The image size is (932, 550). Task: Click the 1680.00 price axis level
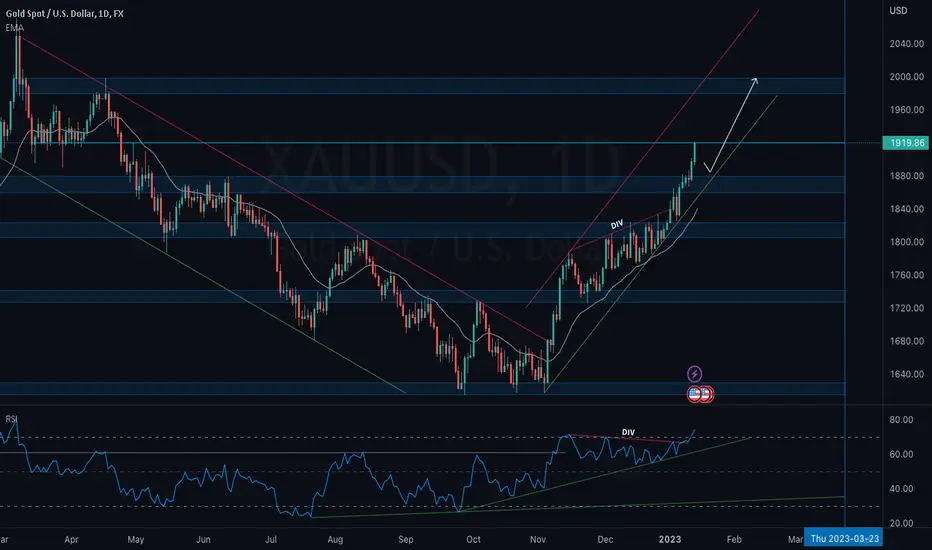tap(906, 341)
